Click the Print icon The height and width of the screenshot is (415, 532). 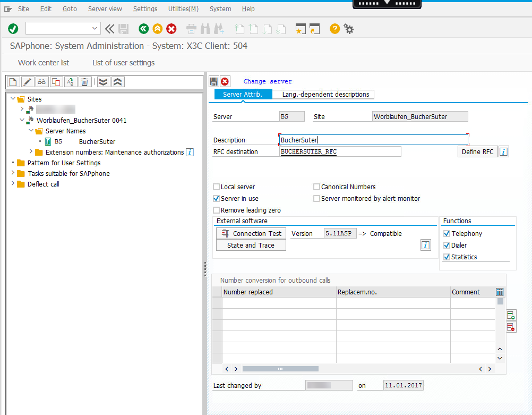[191, 29]
